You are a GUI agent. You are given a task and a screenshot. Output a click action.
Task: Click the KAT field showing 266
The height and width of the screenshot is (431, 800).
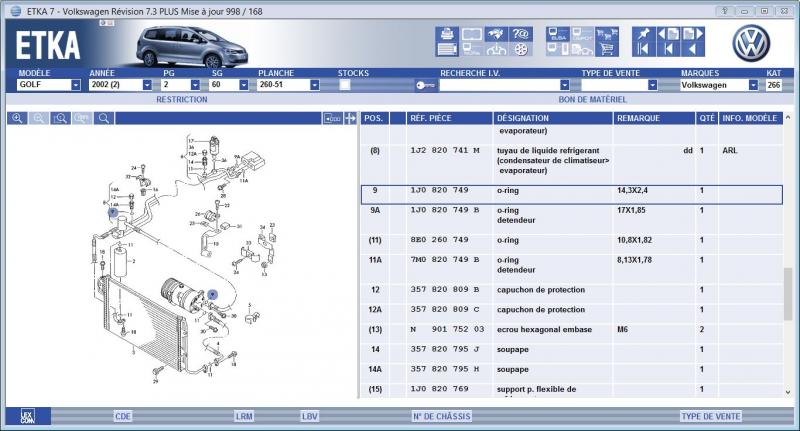pyautogui.click(x=773, y=85)
